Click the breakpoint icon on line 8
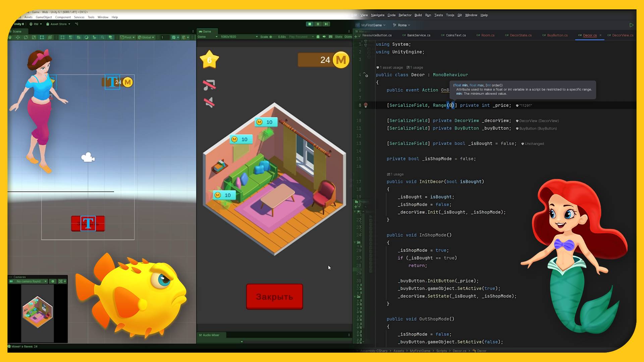644x362 pixels. (x=366, y=105)
